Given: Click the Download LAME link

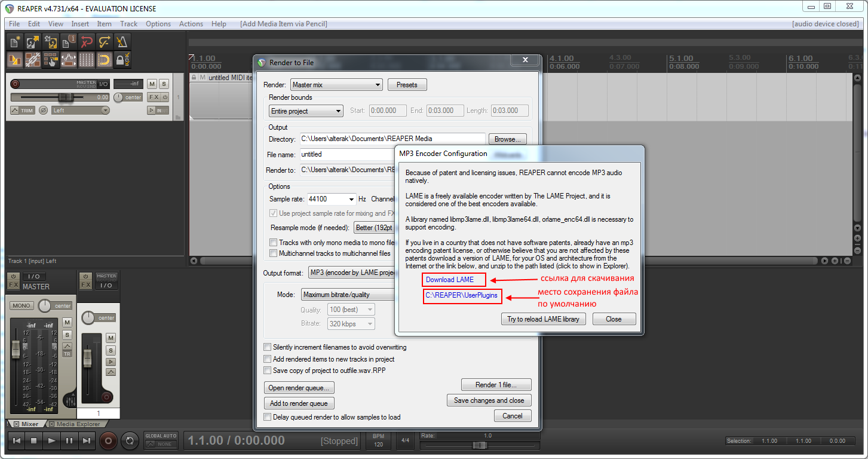Looking at the screenshot, I should click(449, 280).
